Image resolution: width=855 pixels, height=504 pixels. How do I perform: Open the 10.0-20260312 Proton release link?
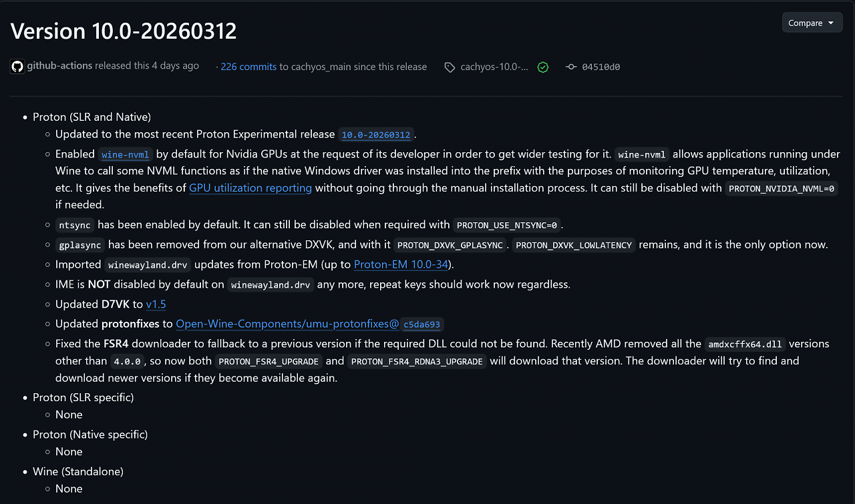point(376,135)
